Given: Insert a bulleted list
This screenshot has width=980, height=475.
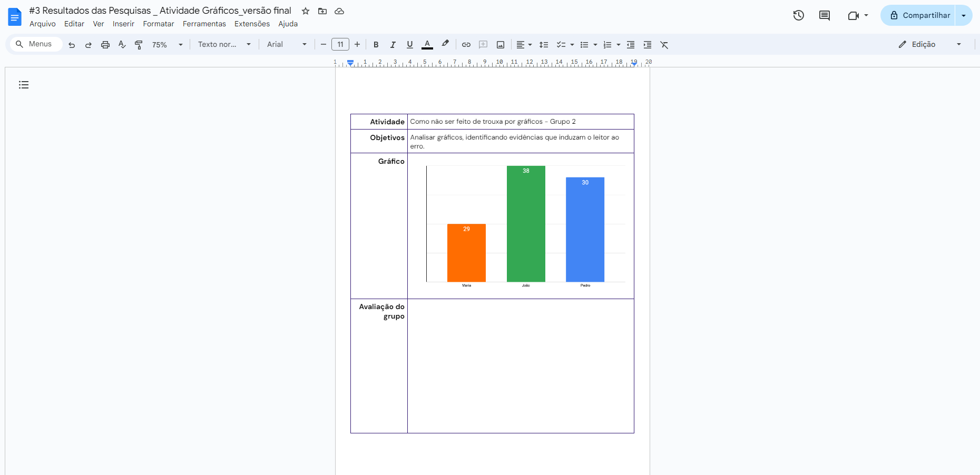Looking at the screenshot, I should click(584, 45).
